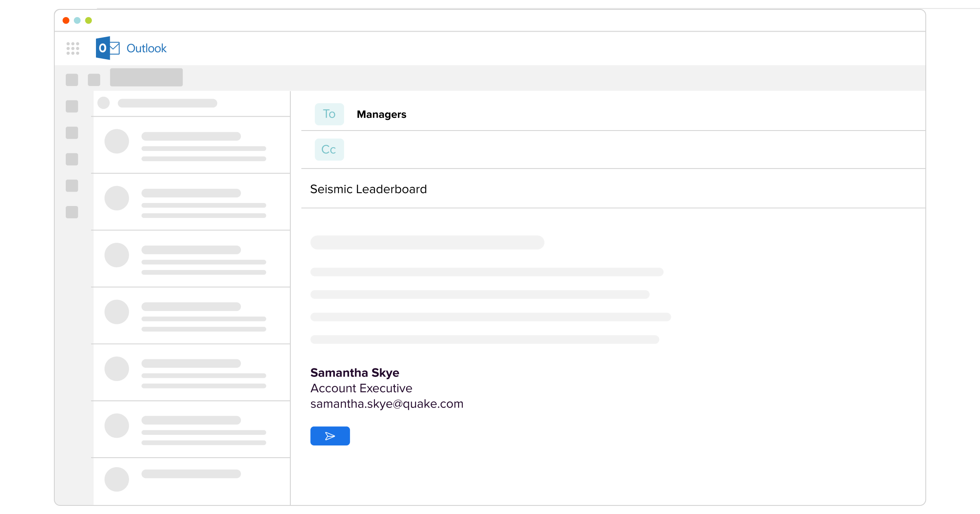Viewport: 980px width, 514px height.
Task: Open the Cc recipients picker
Action: click(329, 150)
